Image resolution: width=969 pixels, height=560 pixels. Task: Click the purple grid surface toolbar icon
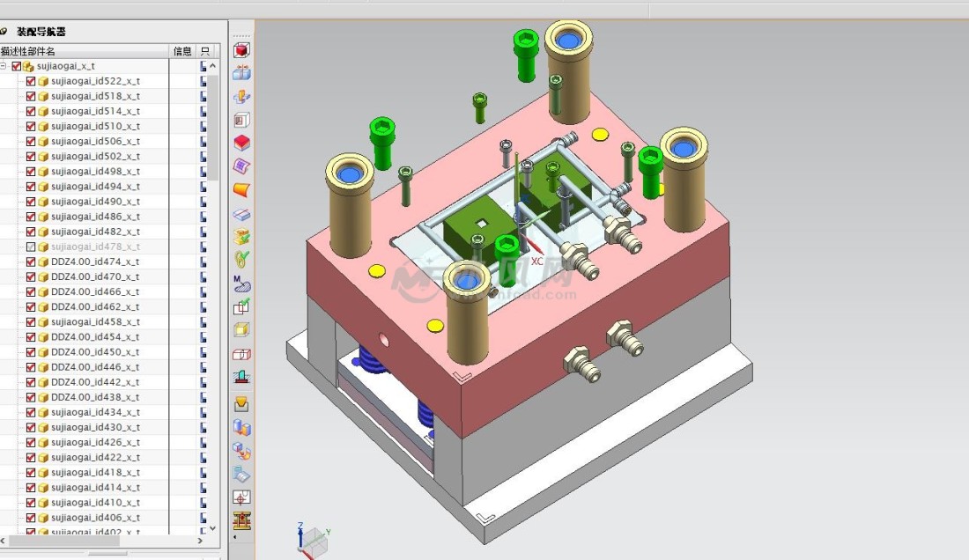(241, 166)
